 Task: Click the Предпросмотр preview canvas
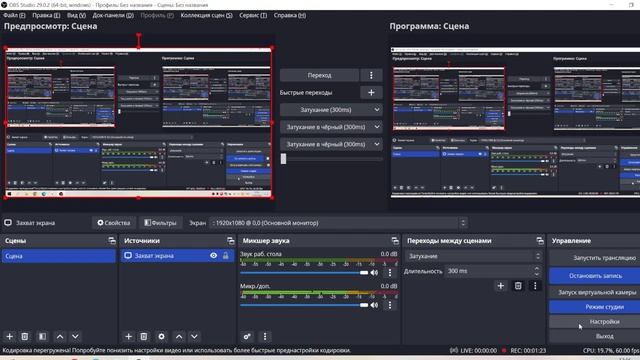click(138, 123)
